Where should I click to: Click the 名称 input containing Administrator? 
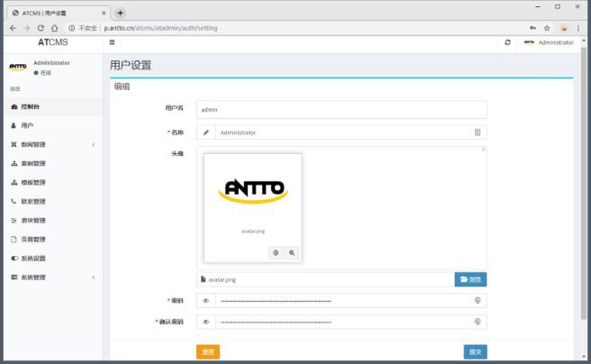tap(342, 132)
